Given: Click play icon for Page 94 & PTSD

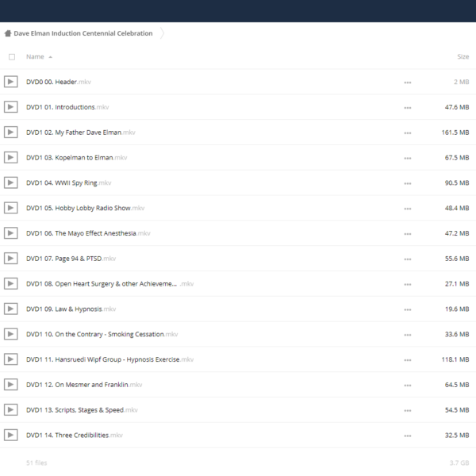Looking at the screenshot, I should (x=10, y=259).
